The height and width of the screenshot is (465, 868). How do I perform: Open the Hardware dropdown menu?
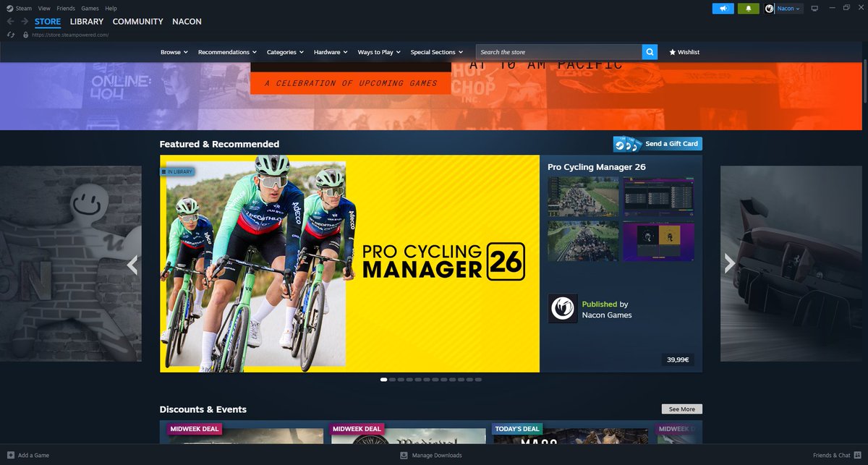point(331,52)
